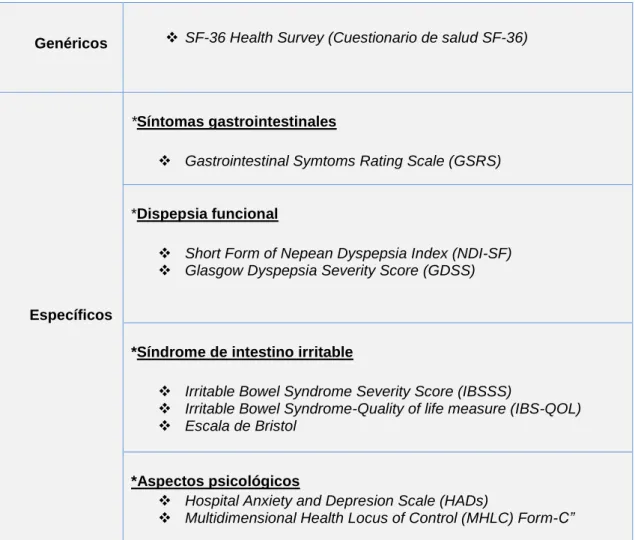Click the bullet beside Multidimensional Health Locus
Viewport: 635px width, 540px height.
coord(164,518)
